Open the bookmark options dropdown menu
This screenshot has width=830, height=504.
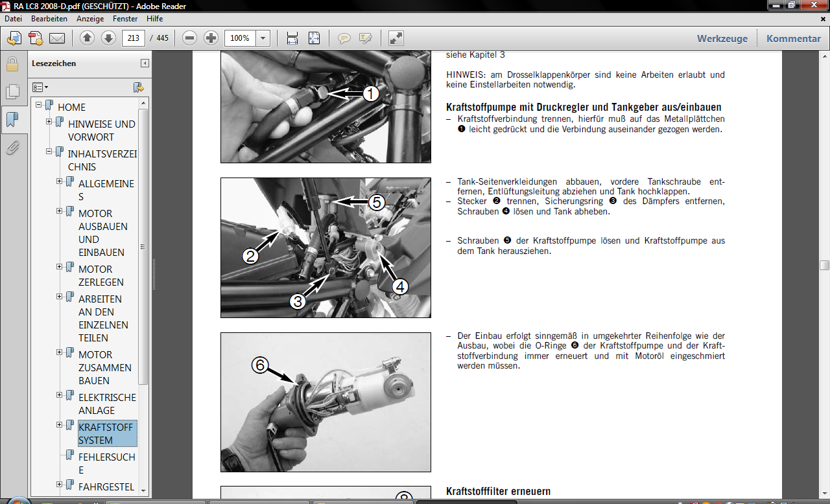(x=40, y=87)
